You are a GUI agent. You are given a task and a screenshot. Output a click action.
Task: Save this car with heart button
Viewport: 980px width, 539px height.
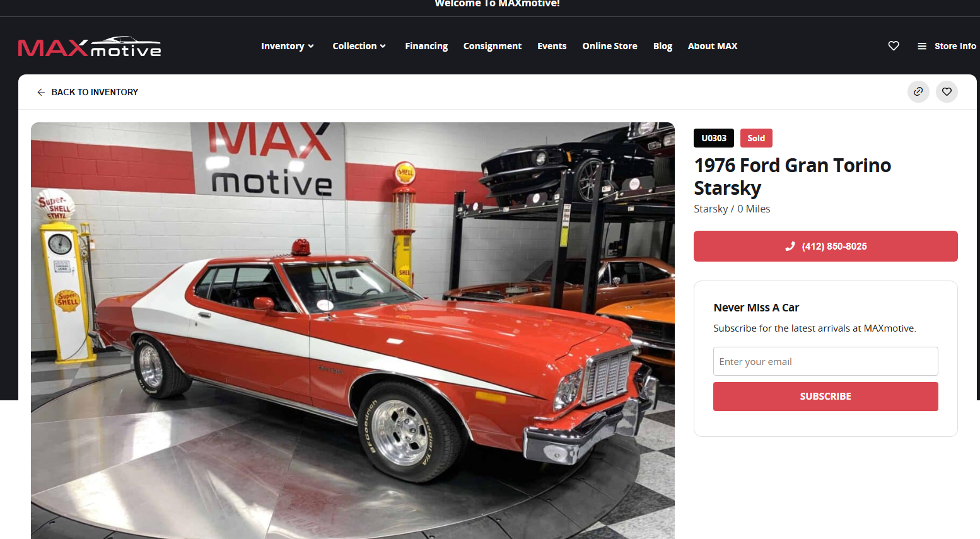(x=947, y=92)
